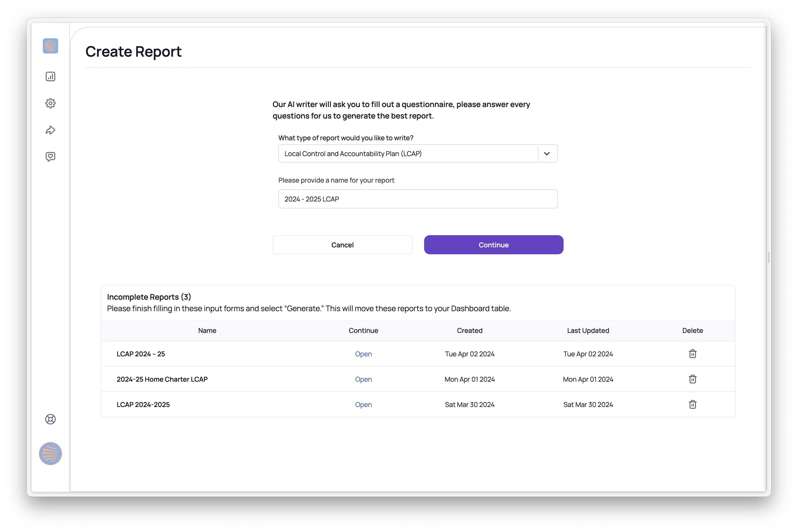Delete the 2024-25 Home Charter LCAP report

693,379
